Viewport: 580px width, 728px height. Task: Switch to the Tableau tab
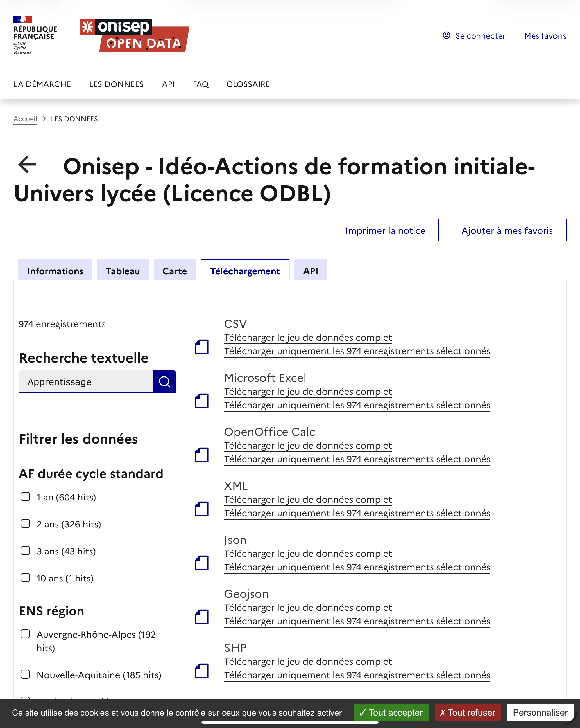123,271
